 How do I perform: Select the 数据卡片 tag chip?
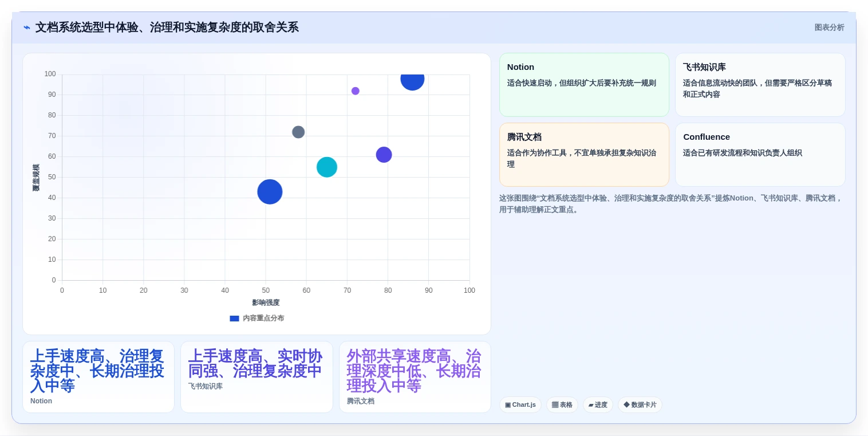click(640, 405)
